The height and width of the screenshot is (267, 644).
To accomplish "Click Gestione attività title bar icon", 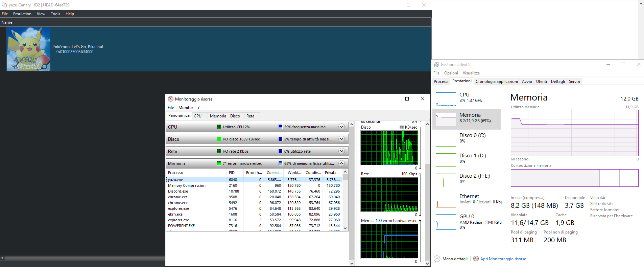I will (x=436, y=65).
